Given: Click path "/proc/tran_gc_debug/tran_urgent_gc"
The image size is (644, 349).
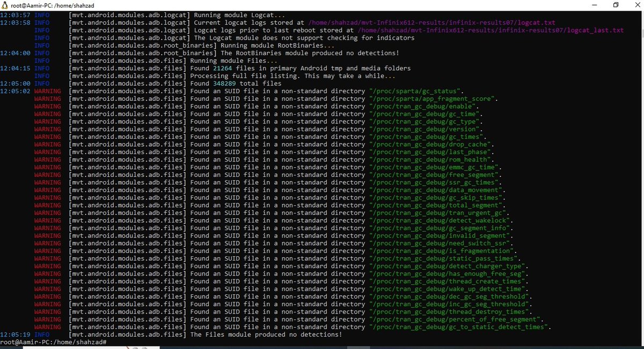Looking at the screenshot, I should point(438,213).
